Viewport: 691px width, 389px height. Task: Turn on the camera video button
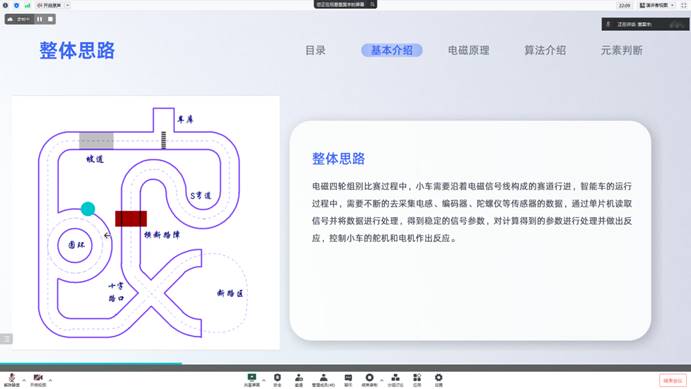point(38,380)
